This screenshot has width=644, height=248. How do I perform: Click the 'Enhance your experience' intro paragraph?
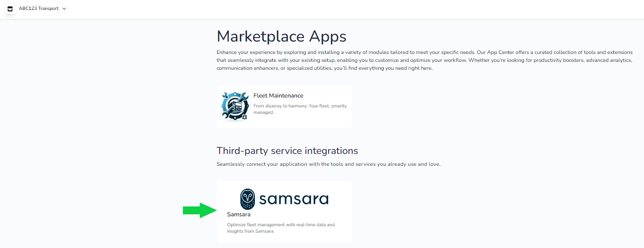pos(425,60)
